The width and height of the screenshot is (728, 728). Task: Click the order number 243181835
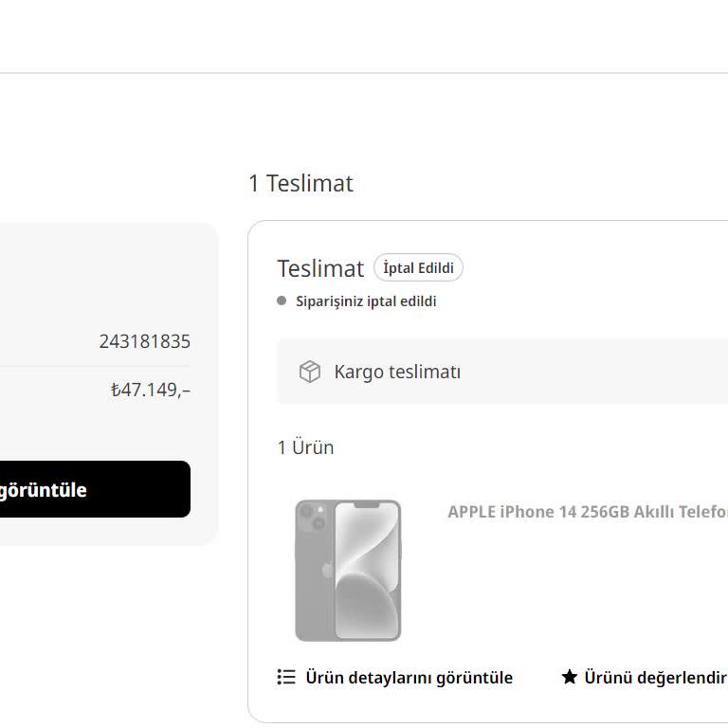[144, 342]
